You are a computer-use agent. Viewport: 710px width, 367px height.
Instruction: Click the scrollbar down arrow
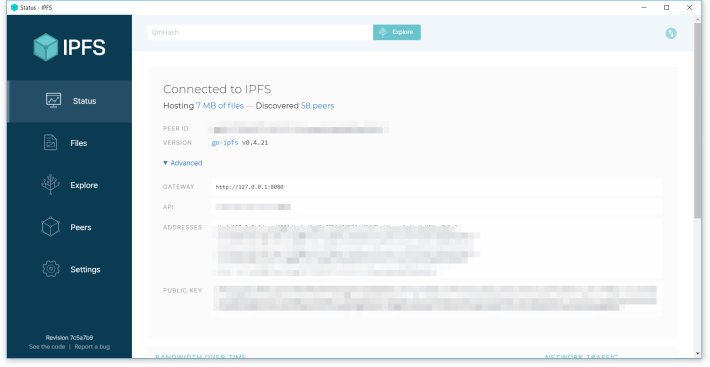tap(697, 353)
